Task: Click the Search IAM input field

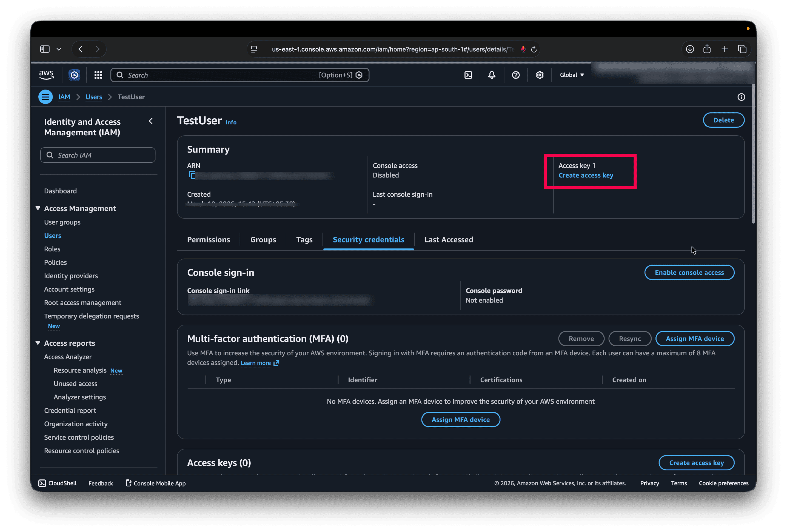Action: 98,155
